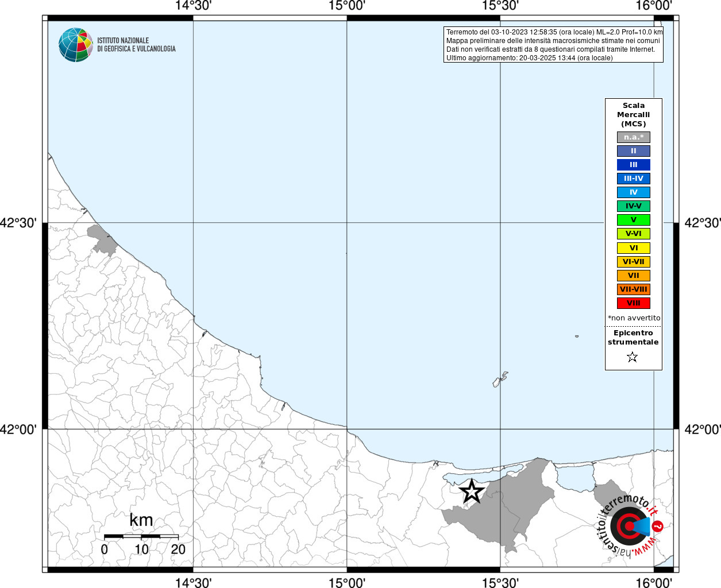Click the right 42°30' latitude label
The image size is (721, 588).
(702, 223)
